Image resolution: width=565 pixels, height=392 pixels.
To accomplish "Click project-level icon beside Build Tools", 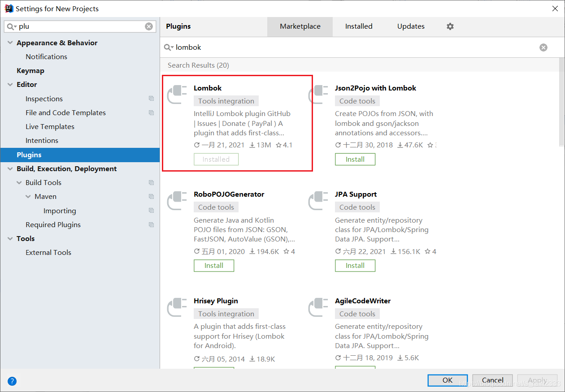I will 151,183.
